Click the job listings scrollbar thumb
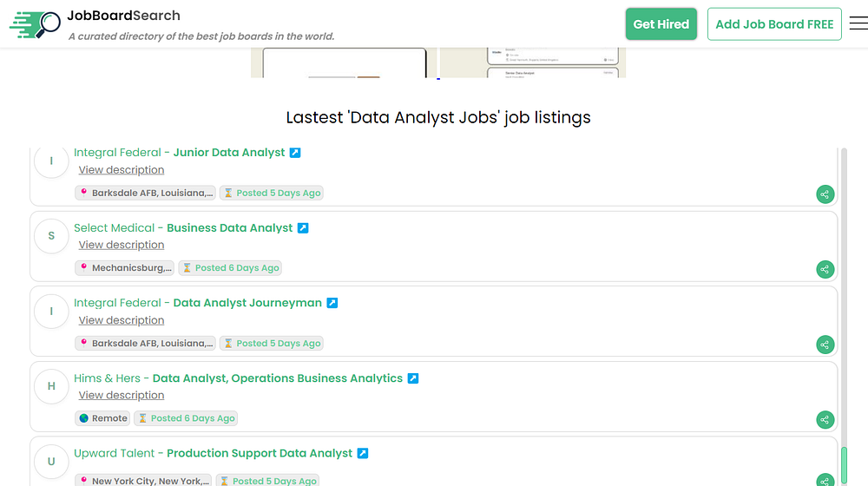The image size is (868, 486). [845, 465]
